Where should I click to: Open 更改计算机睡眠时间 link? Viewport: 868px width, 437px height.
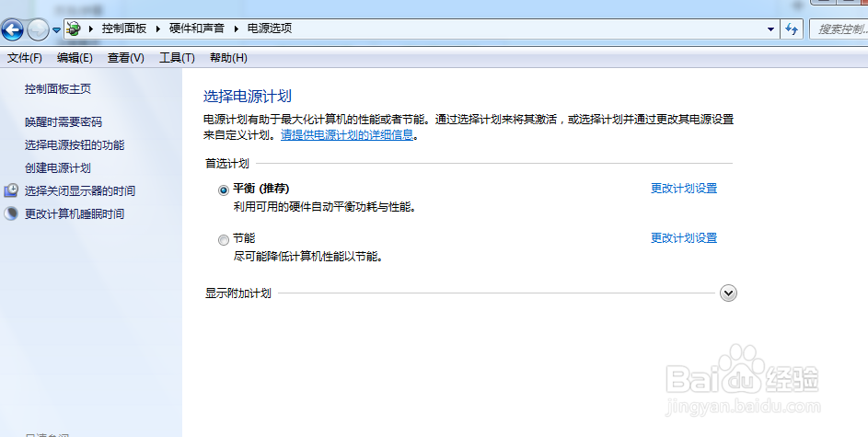(75, 213)
